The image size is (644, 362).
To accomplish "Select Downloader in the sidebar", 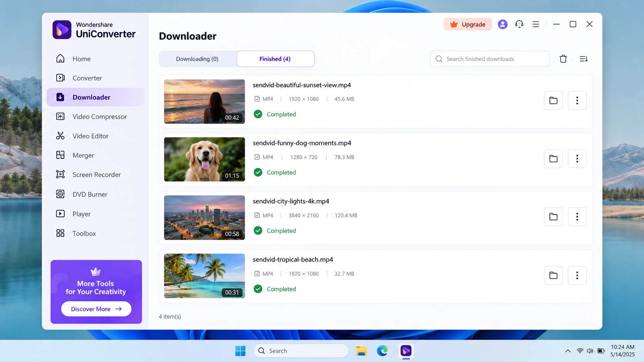I will pos(96,97).
